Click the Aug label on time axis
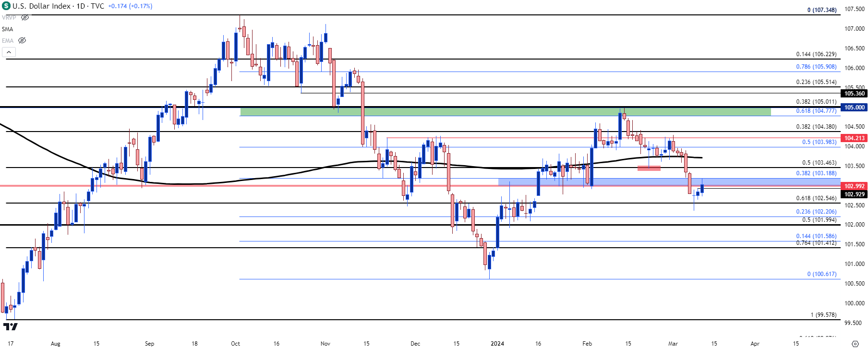The height and width of the screenshot is (349, 868). click(56, 344)
